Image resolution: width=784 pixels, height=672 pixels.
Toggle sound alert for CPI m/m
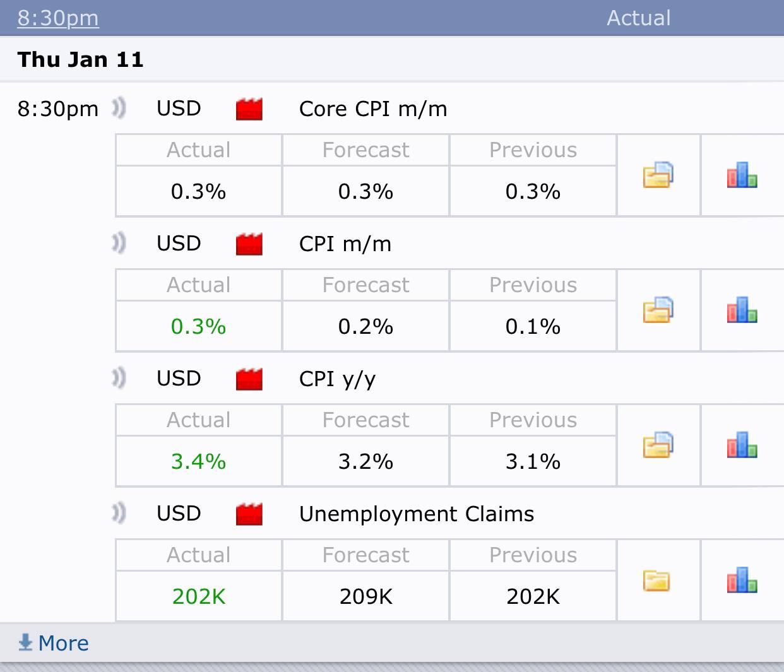click(119, 243)
